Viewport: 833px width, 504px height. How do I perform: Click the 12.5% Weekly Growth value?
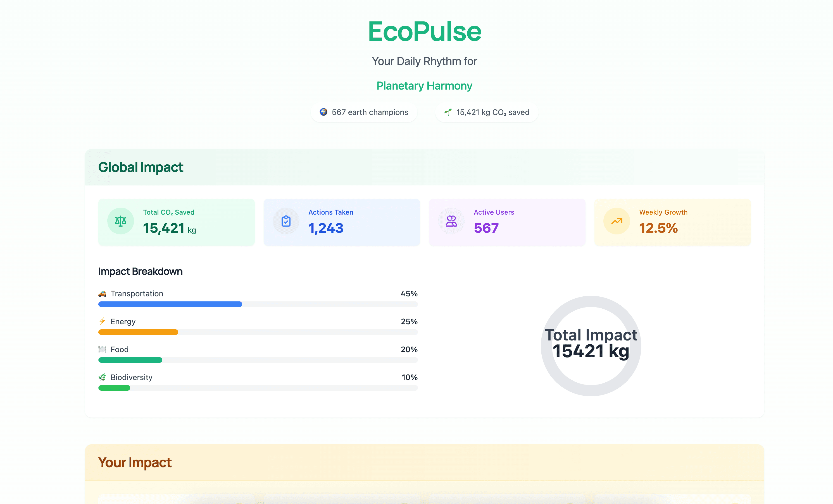tap(658, 228)
